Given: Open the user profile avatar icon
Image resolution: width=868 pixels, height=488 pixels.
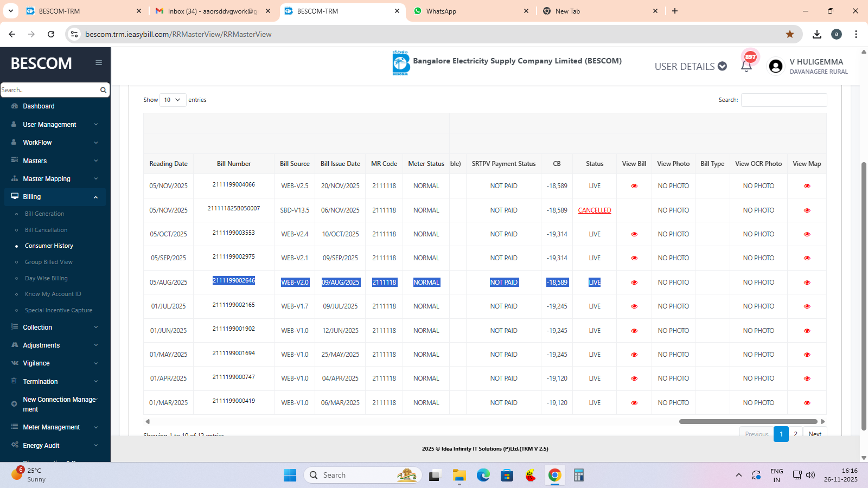Looking at the screenshot, I should 776,66.
